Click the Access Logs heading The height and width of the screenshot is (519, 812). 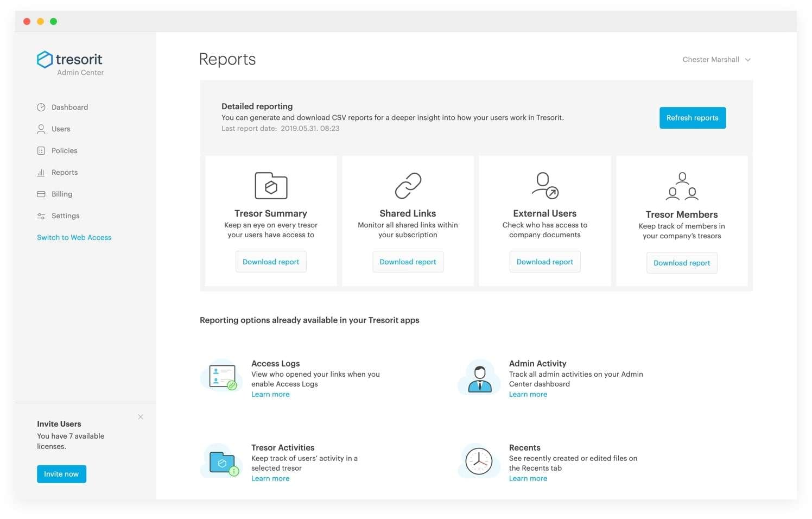276,364
